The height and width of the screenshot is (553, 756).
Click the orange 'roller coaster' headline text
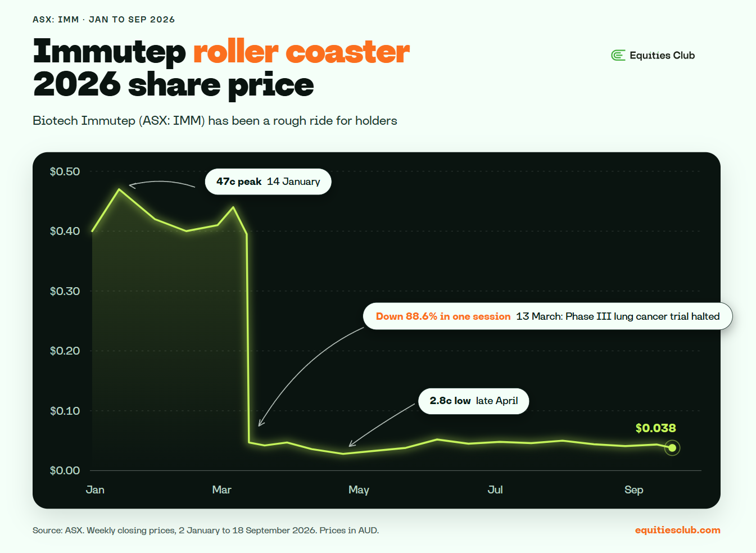coord(301,52)
